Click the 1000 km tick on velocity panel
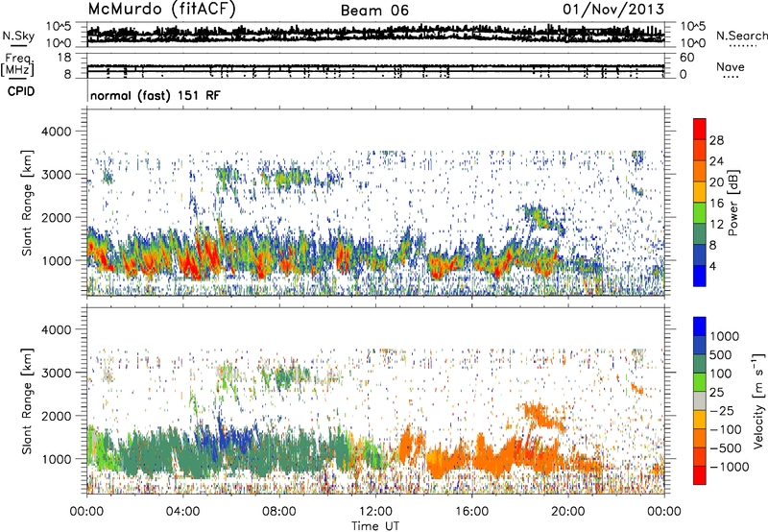768x532 pixels. tap(57, 459)
